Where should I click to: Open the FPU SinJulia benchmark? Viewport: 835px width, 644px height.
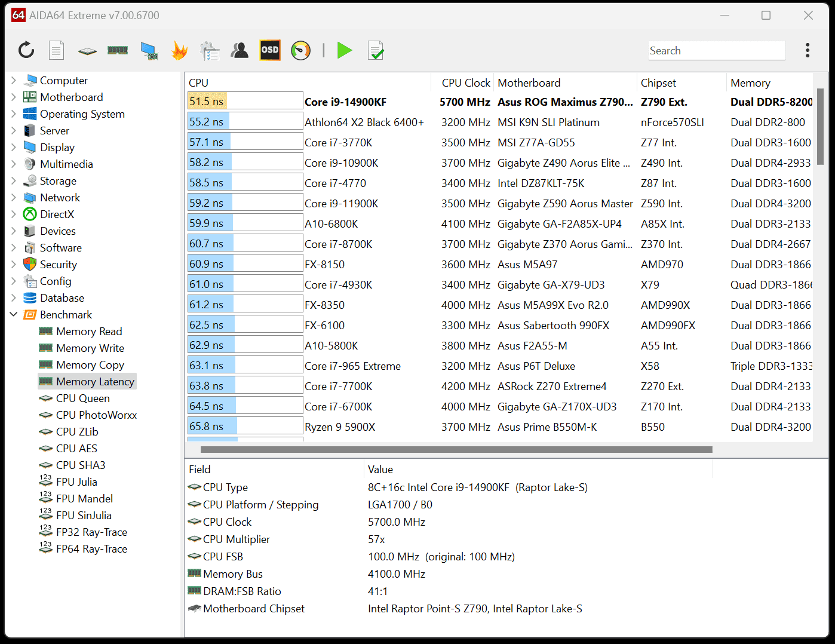pyautogui.click(x=84, y=515)
